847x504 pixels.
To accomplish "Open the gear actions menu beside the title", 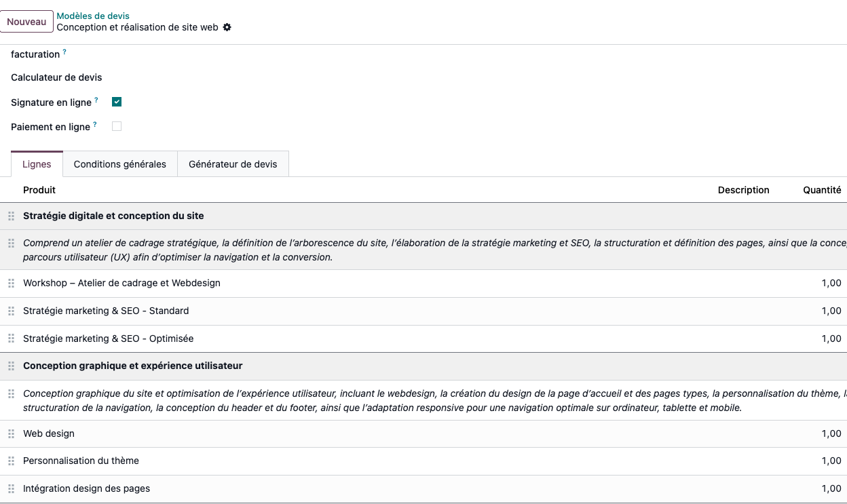I will pyautogui.click(x=227, y=27).
